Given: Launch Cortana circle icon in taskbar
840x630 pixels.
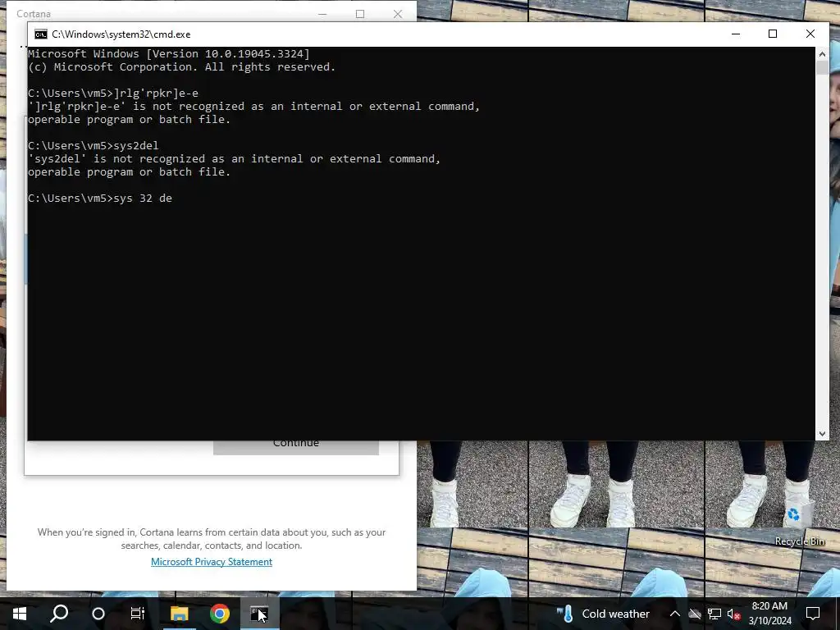Looking at the screenshot, I should [x=98, y=614].
